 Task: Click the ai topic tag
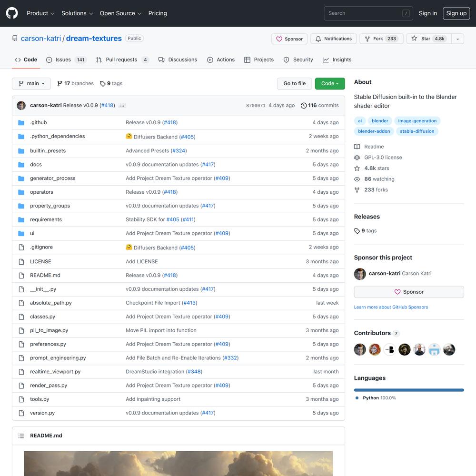[360, 121]
